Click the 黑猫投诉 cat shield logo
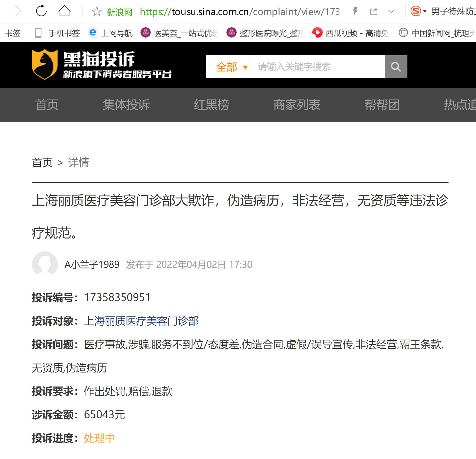 coord(45,64)
